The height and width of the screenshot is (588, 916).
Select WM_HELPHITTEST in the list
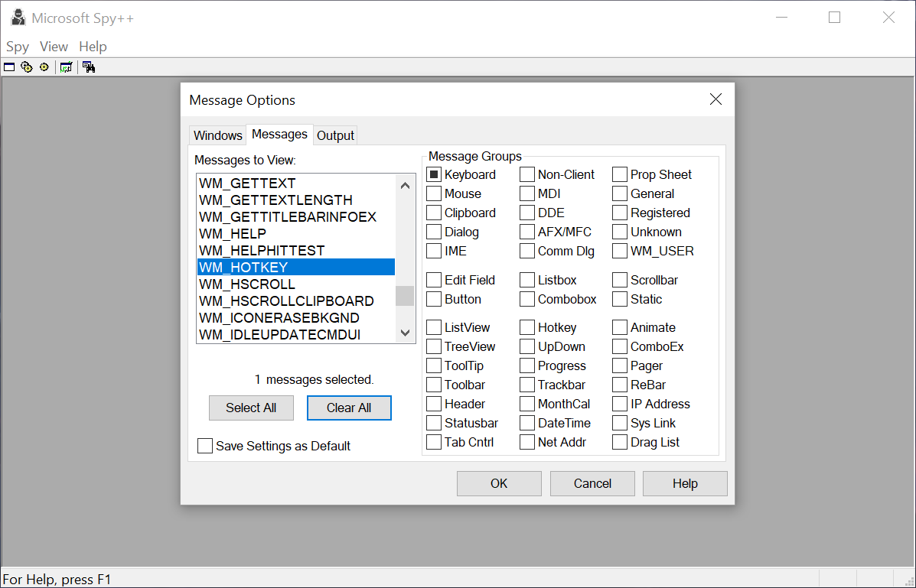coord(296,251)
